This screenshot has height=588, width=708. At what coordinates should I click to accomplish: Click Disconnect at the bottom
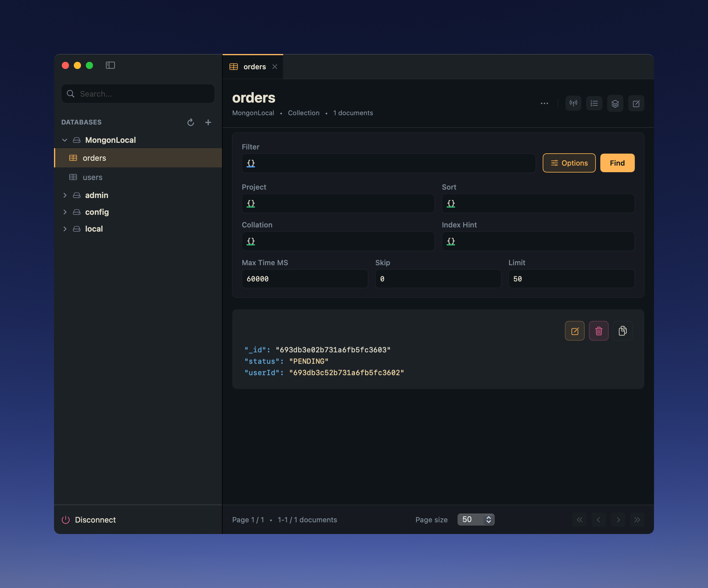pos(89,520)
